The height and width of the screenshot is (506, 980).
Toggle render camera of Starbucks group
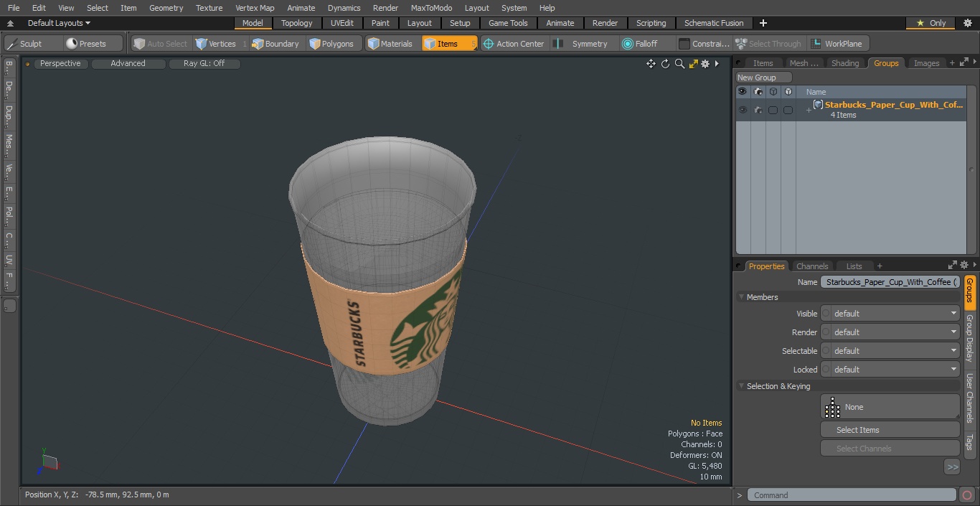[758, 110]
